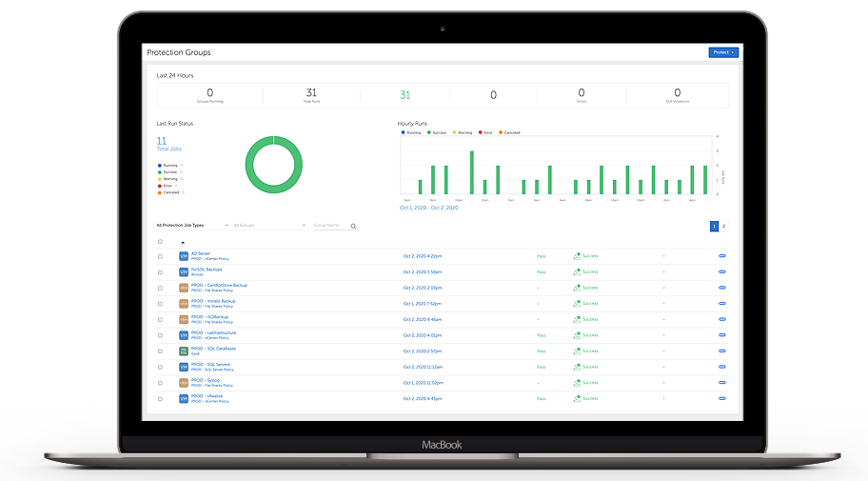Click the 0 Groups Running stat
The height and width of the screenshot is (481, 868).
(209, 95)
